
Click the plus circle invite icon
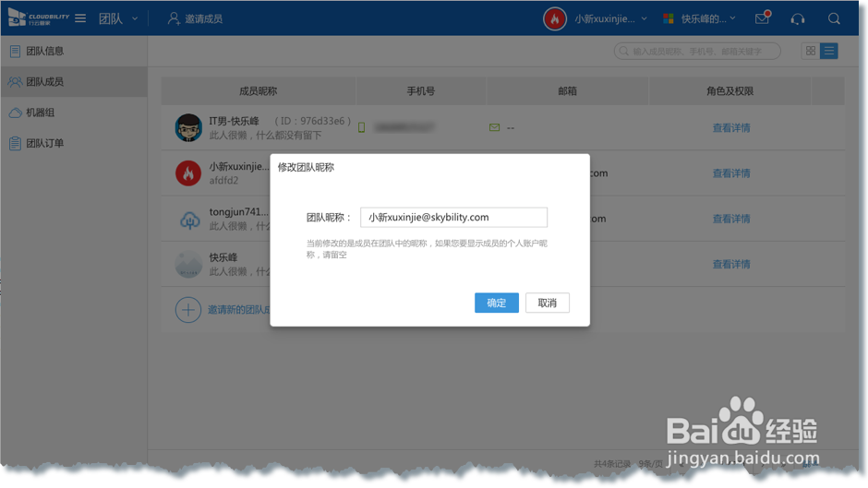pos(188,310)
